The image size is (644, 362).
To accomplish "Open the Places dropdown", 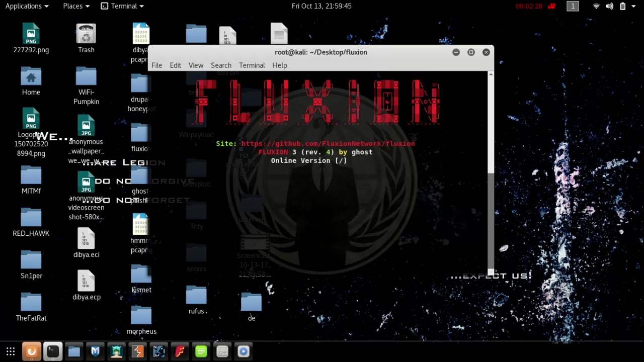I will [76, 6].
